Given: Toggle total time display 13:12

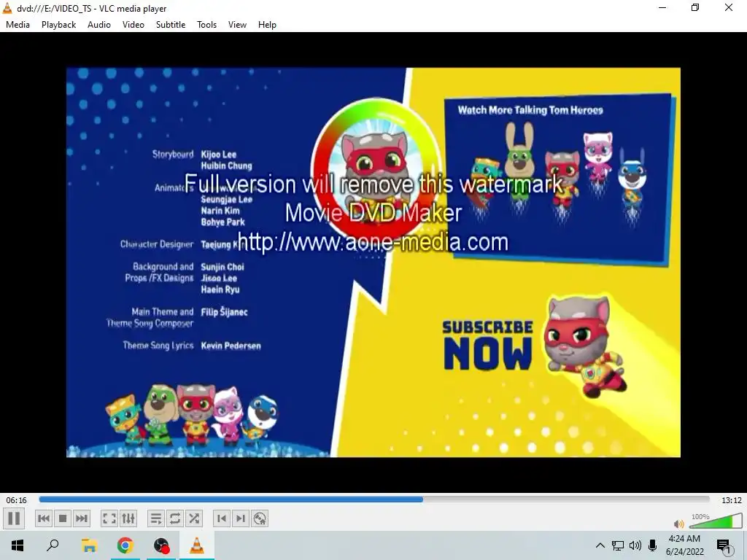Looking at the screenshot, I should tap(731, 500).
